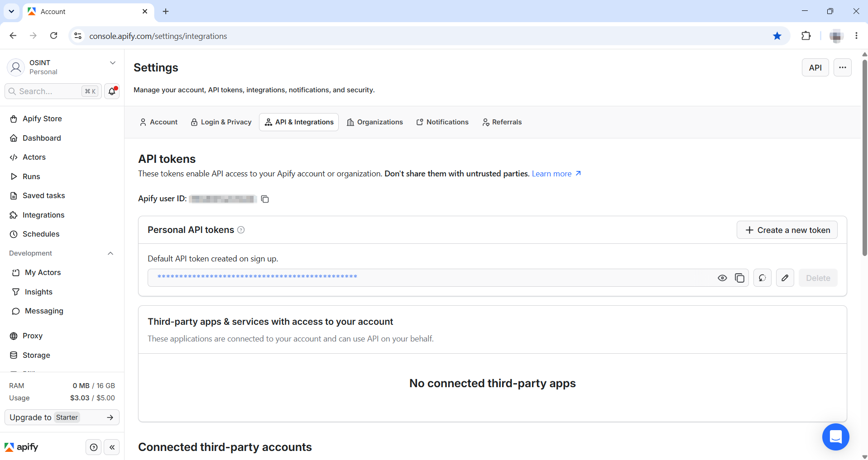This screenshot has width=868, height=460.
Task: Open the browser extensions puzzle icon
Action: [x=806, y=36]
